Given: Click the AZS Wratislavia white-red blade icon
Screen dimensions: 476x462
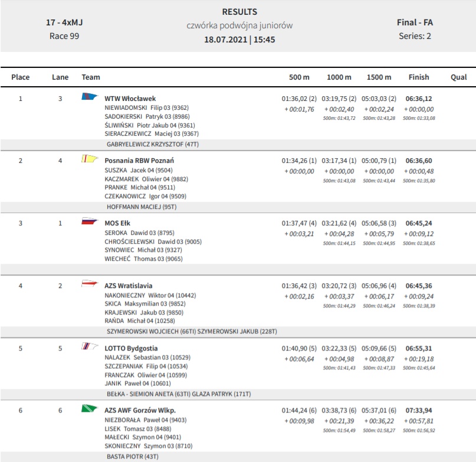Looking at the screenshot, I should (90, 284).
